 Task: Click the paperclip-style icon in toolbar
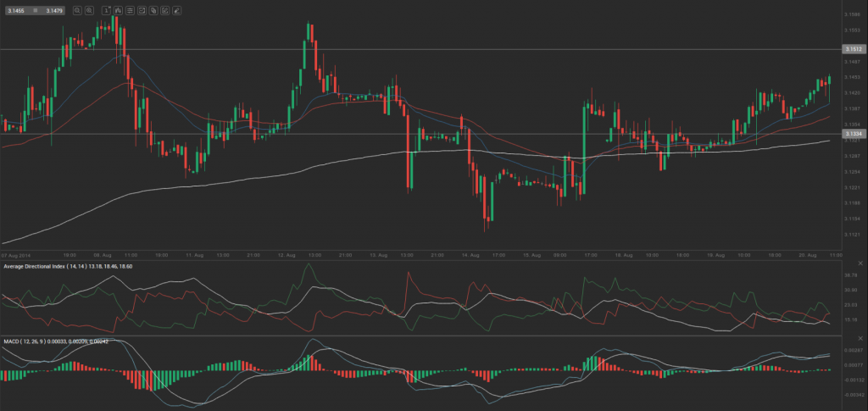coord(153,11)
